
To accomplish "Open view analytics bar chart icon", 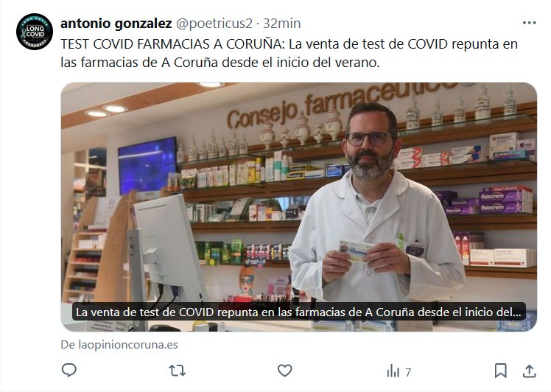I will click(x=393, y=371).
